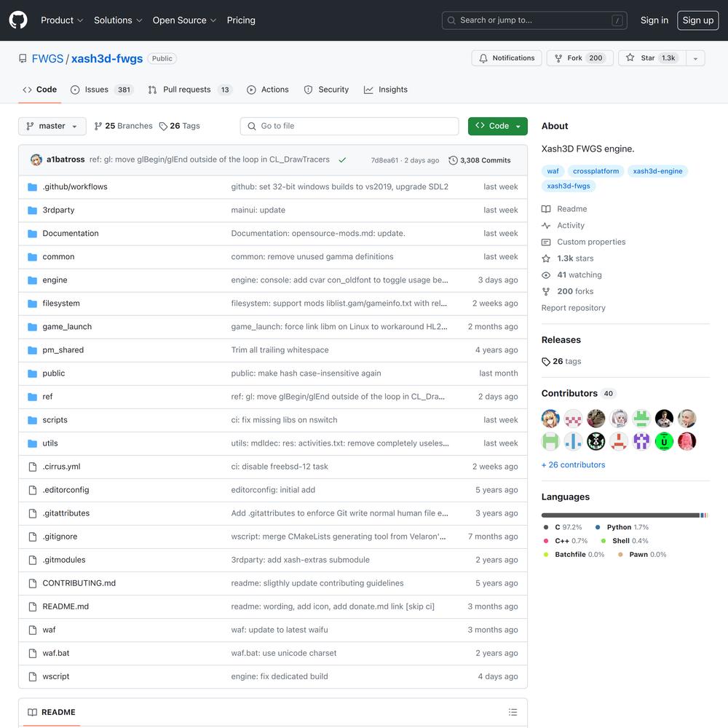
Task: Open the CONTRIBUTING.md file icon
Action: click(x=33, y=583)
